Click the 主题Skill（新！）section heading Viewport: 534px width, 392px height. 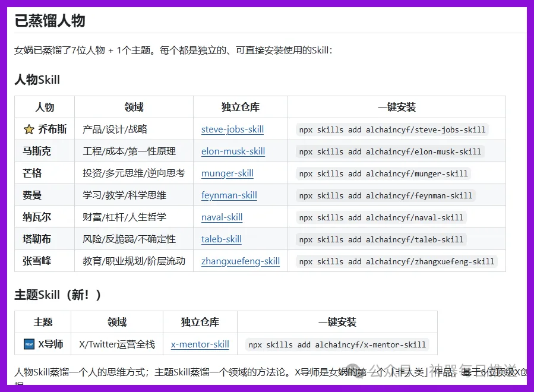tap(58, 295)
